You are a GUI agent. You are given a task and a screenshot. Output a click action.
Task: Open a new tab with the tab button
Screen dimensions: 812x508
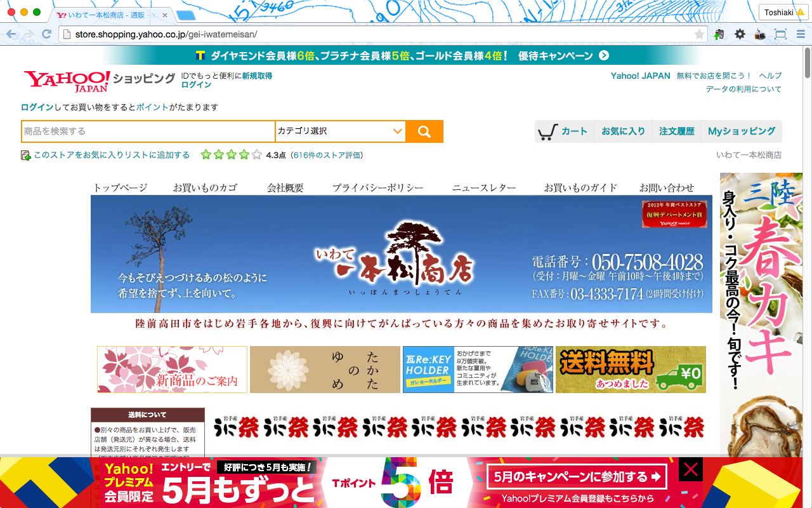coord(185,15)
